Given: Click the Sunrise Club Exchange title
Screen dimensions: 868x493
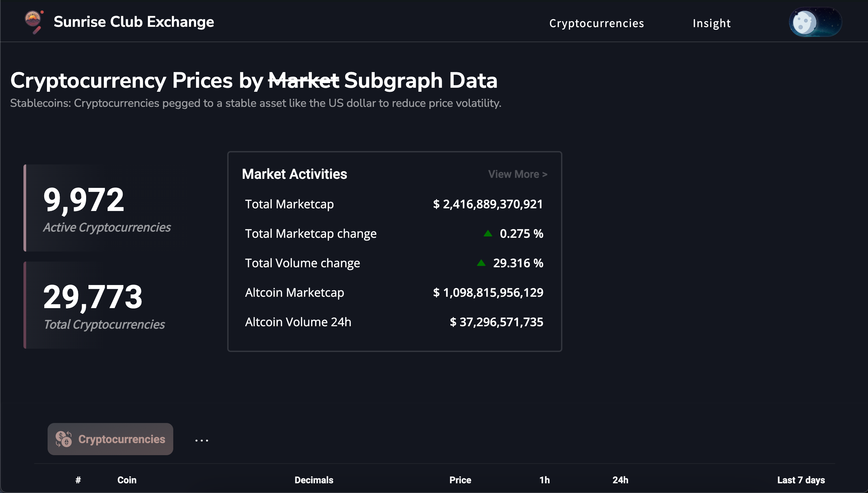Looking at the screenshot, I should tap(134, 22).
